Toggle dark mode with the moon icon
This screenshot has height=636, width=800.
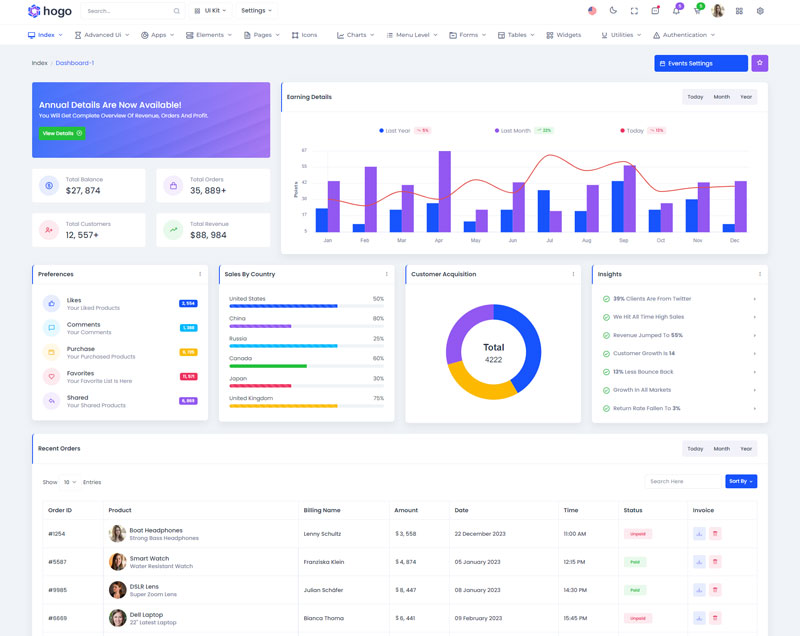tap(613, 11)
